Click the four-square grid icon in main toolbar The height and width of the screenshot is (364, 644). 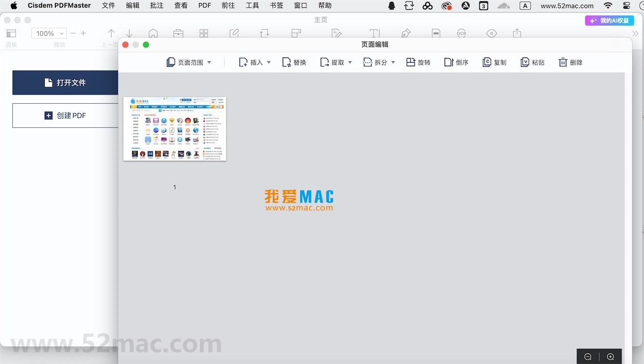point(204,33)
